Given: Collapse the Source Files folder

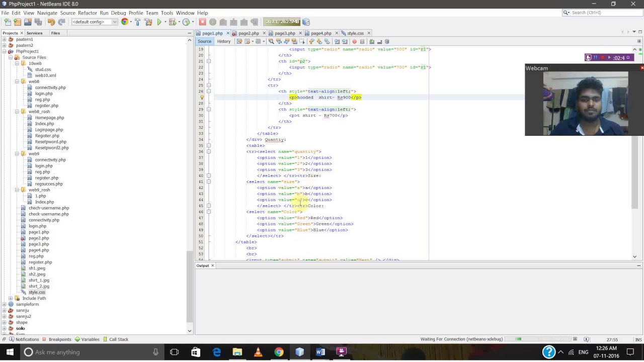Looking at the screenshot, I should click(x=10, y=57).
